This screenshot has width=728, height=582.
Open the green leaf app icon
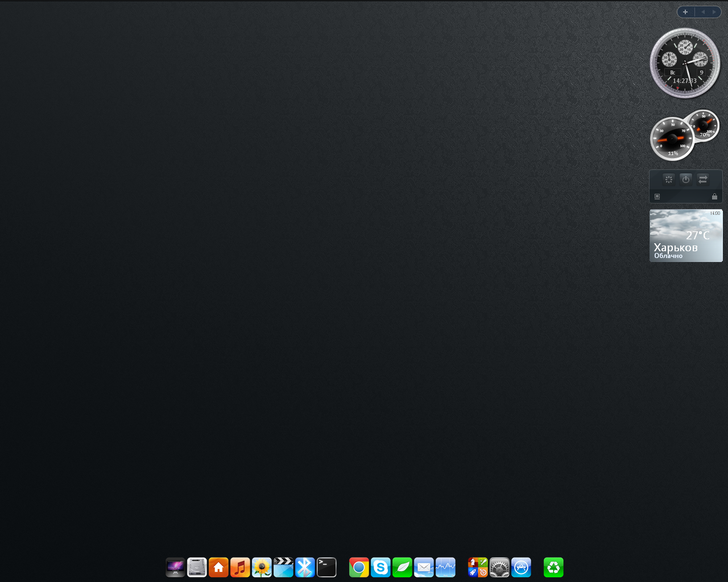click(x=402, y=567)
